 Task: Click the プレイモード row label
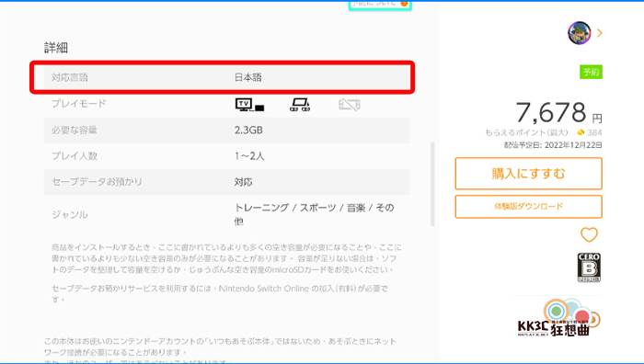tap(78, 104)
